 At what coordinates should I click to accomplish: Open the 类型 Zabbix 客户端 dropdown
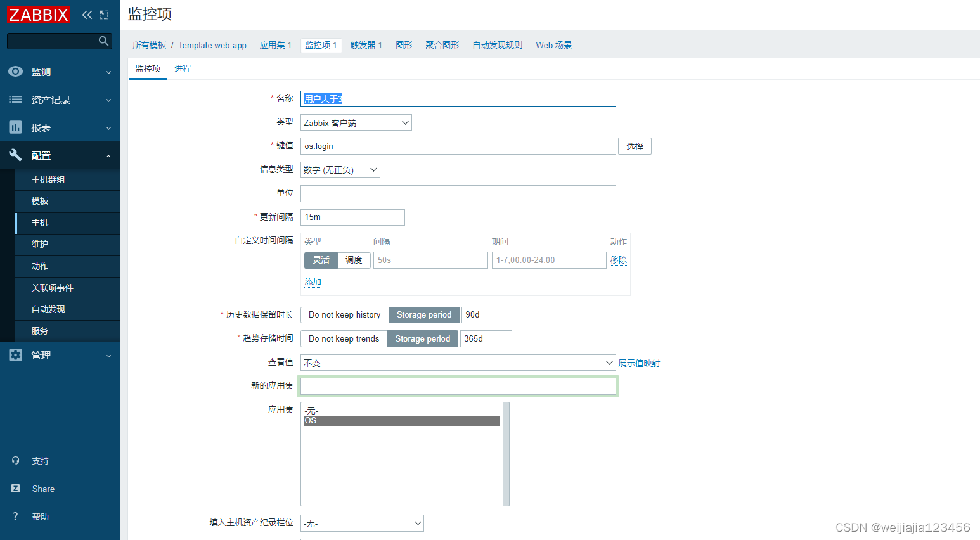[x=356, y=123]
